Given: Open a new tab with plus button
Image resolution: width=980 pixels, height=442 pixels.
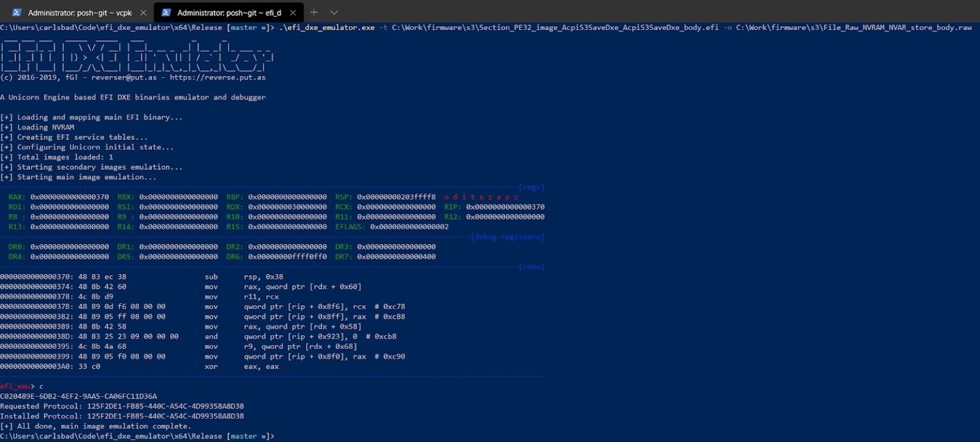Looking at the screenshot, I should [314, 12].
